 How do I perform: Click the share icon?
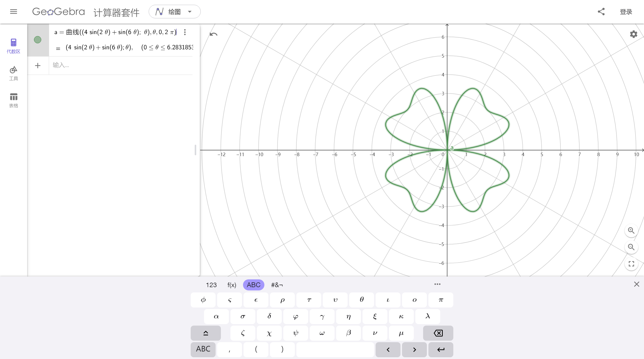point(601,12)
